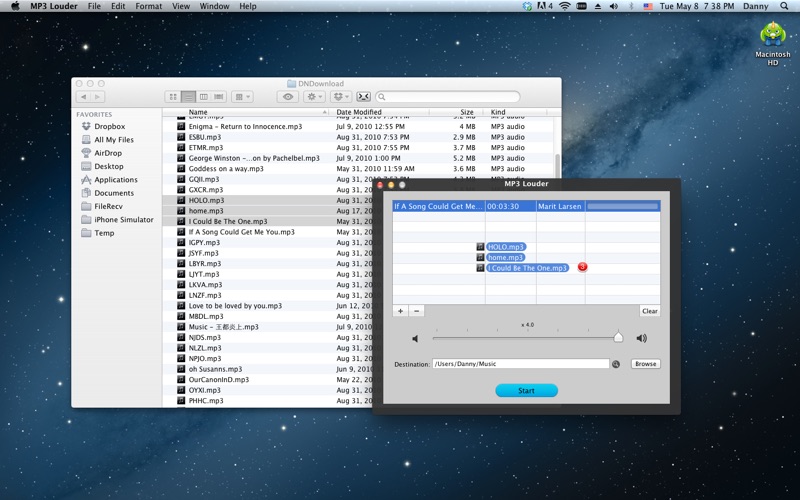Open the Dropbox toolbar dropdown
Viewport: 800px width, 500px height.
click(x=340, y=96)
